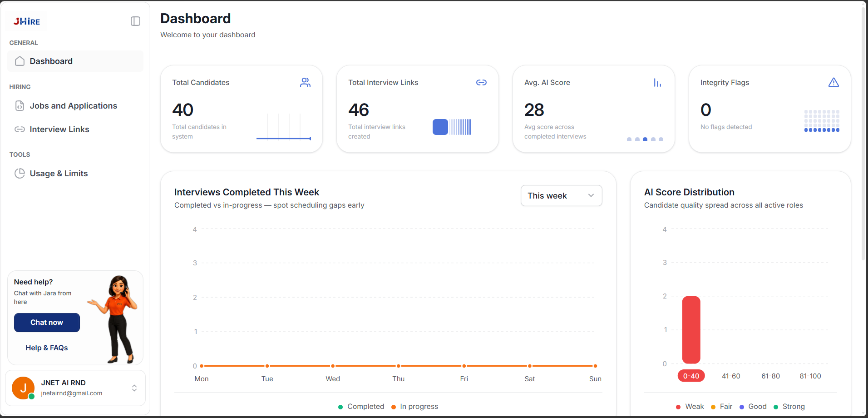Click the Total Candidates value 40
Screen dimensions: 868x418
pyautogui.click(x=183, y=110)
